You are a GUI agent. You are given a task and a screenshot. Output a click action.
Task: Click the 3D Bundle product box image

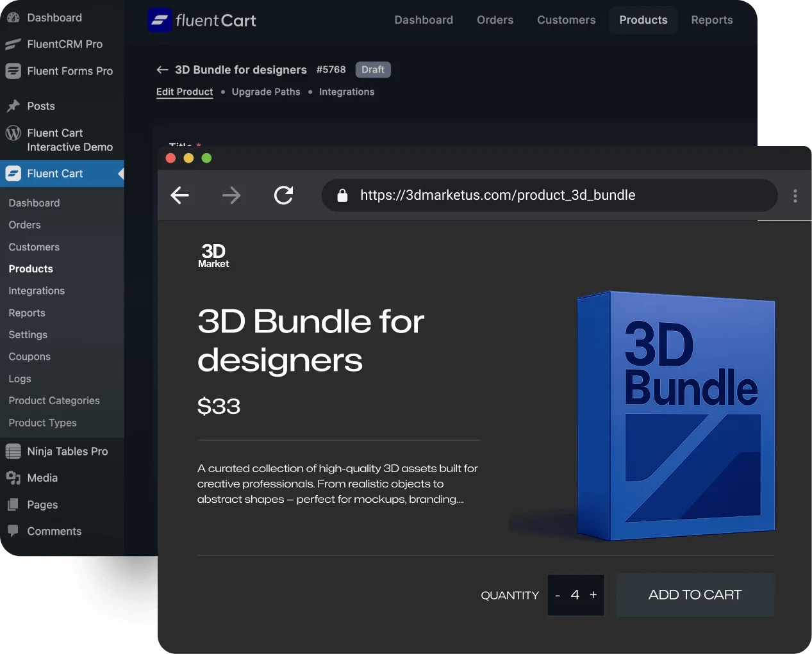[676, 416]
